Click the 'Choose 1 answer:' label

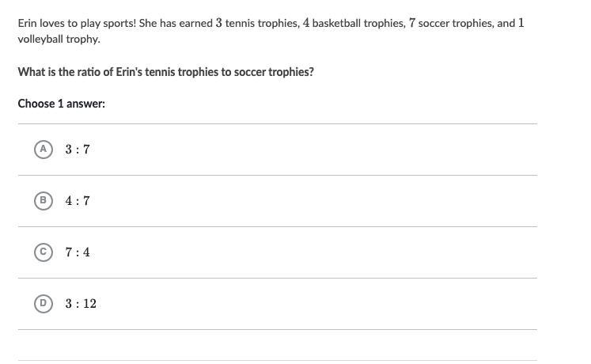click(x=62, y=104)
